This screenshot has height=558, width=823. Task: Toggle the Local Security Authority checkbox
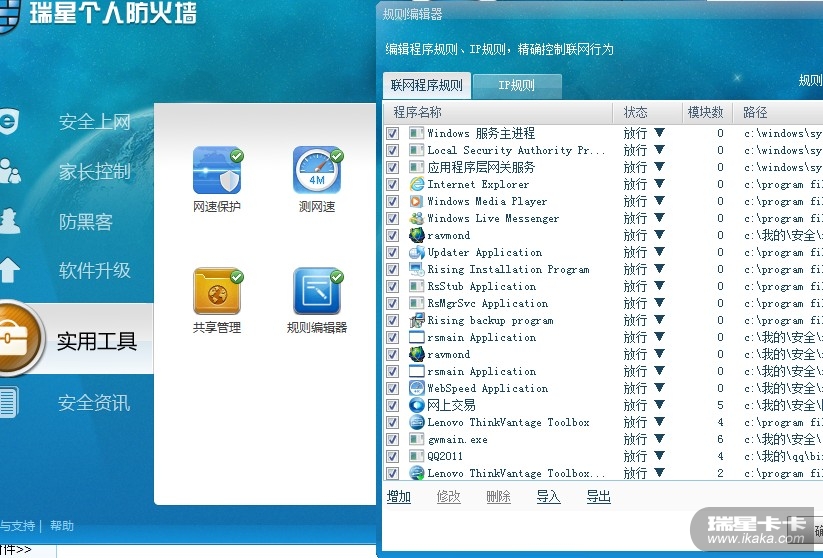click(393, 150)
